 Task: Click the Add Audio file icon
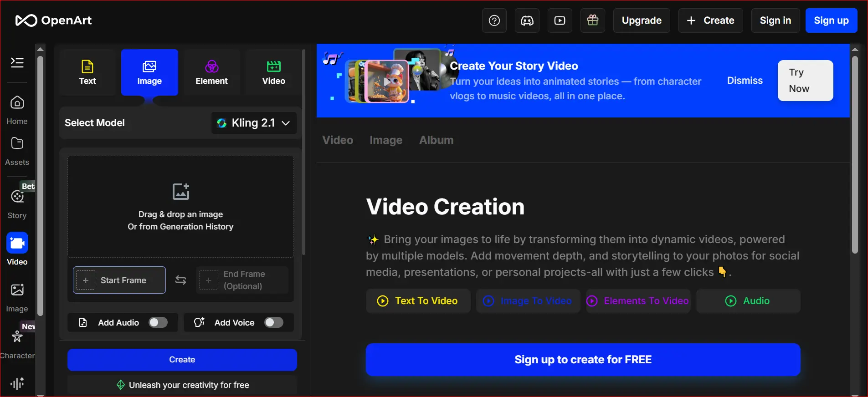(83, 322)
